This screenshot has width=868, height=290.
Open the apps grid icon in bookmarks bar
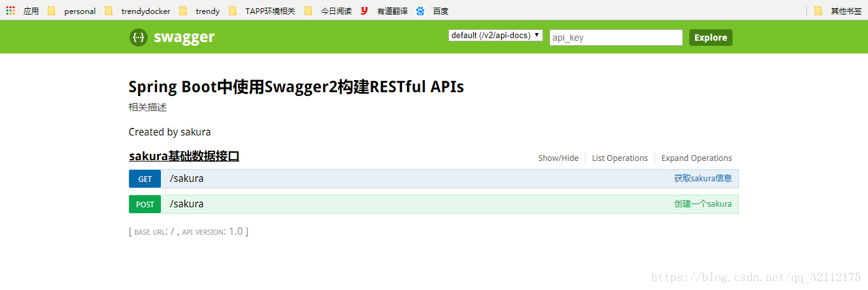11,11
